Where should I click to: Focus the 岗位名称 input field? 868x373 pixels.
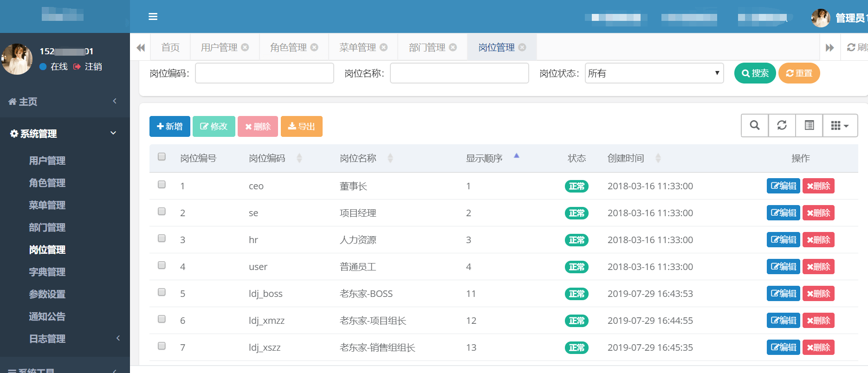coord(460,73)
